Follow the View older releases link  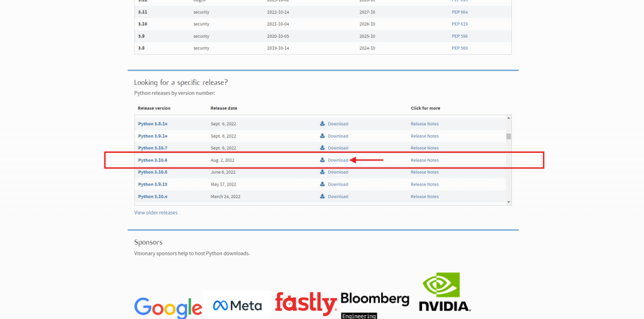click(156, 213)
